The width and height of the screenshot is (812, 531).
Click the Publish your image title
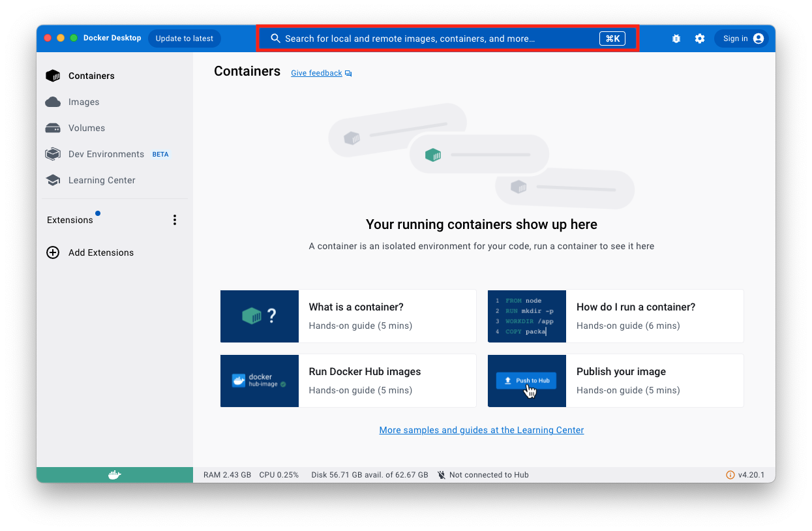coord(621,371)
